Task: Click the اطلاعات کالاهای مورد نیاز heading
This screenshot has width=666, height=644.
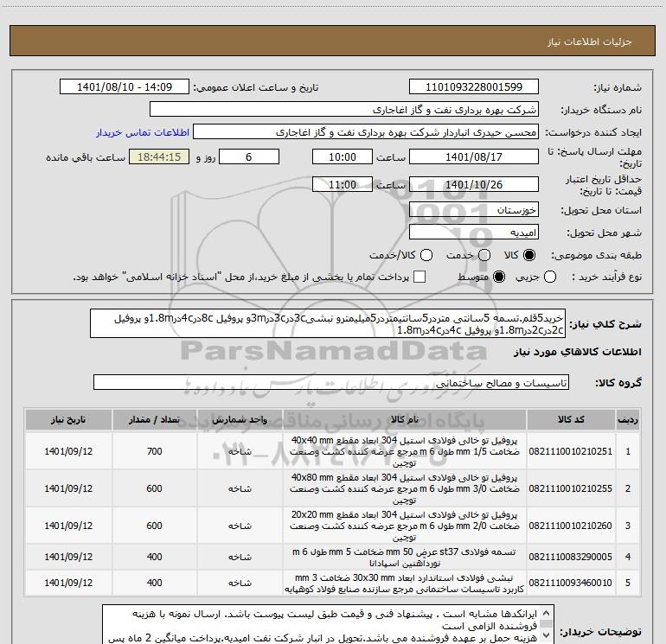Action: pos(578,352)
